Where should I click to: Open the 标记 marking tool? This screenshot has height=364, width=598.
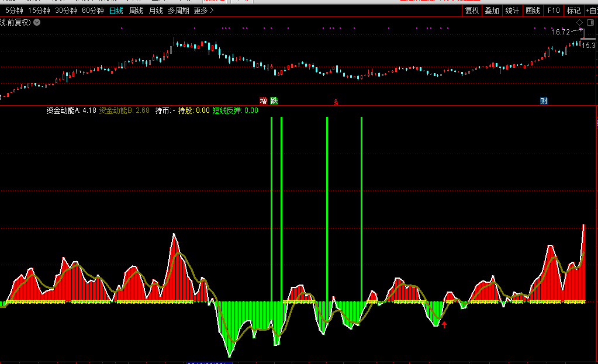click(573, 11)
